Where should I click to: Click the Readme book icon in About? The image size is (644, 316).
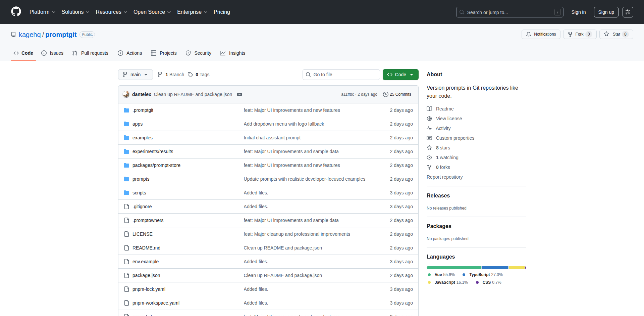(429, 109)
